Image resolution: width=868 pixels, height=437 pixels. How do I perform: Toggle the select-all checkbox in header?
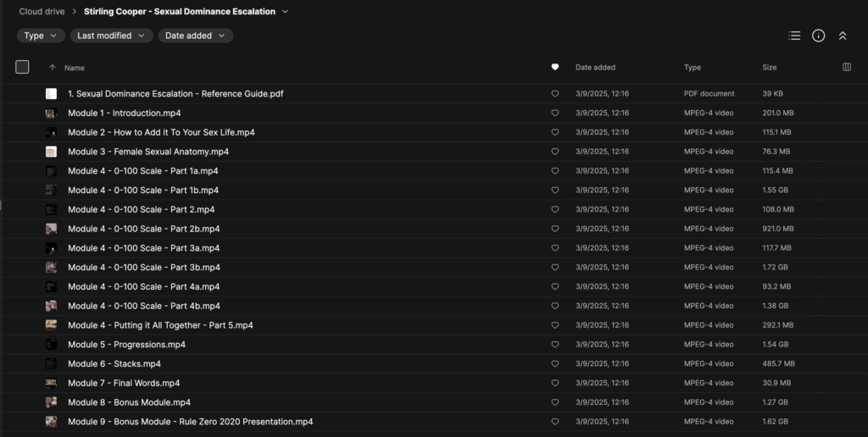point(22,67)
